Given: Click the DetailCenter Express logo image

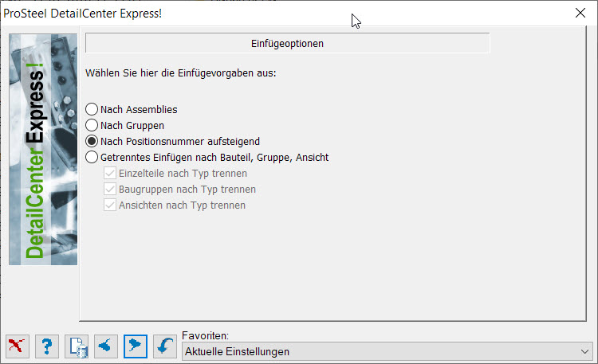Looking at the screenshot, I should click(43, 150).
